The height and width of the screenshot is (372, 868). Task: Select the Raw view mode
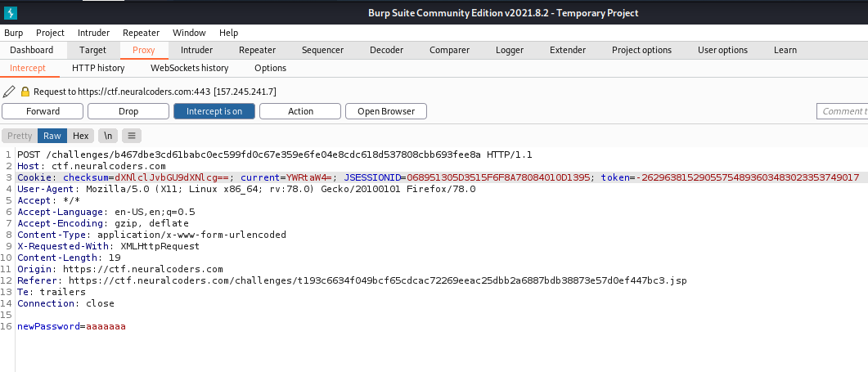(x=52, y=136)
